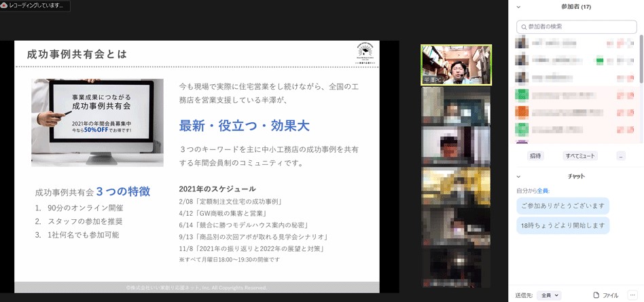Select the active speaker video thumbnail 半澤PC
Image resolution: width=644 pixels, height=302 pixels.
point(456,65)
